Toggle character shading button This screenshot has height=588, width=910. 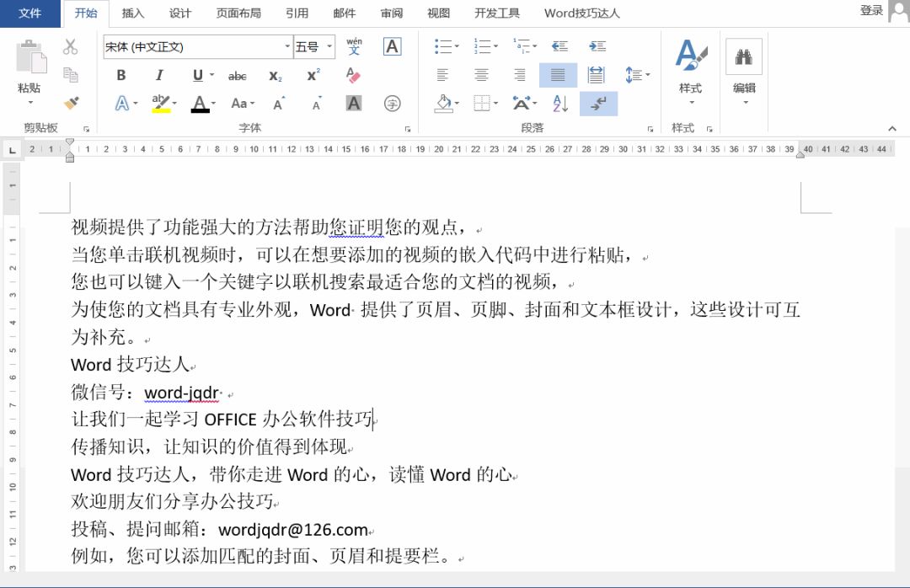pos(353,104)
